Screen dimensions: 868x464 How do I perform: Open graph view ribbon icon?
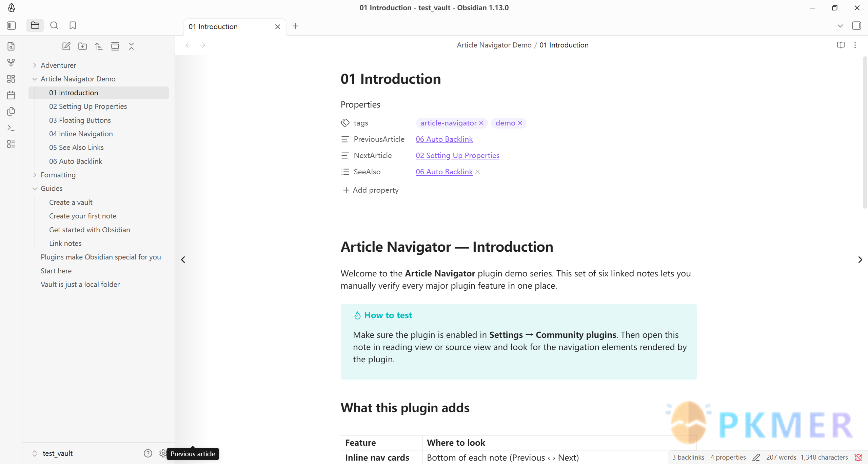click(11, 63)
